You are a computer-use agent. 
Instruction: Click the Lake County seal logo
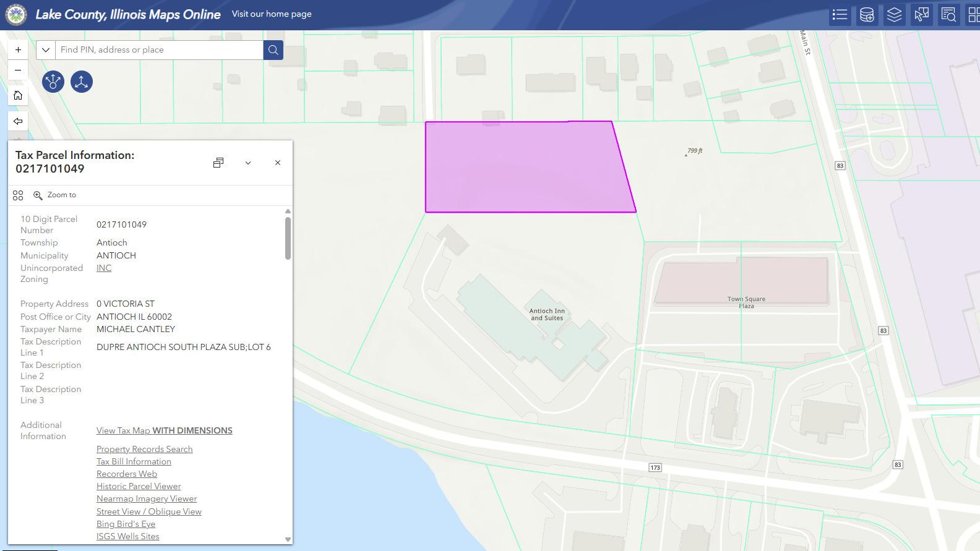tap(16, 14)
